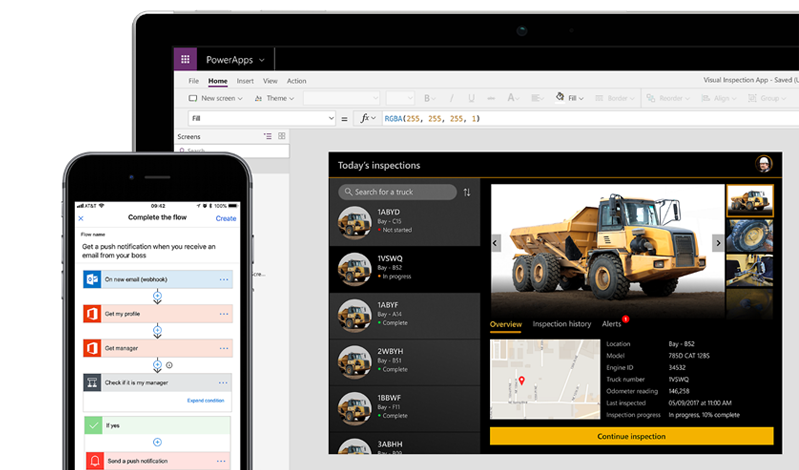Click the location map preview

point(545,379)
